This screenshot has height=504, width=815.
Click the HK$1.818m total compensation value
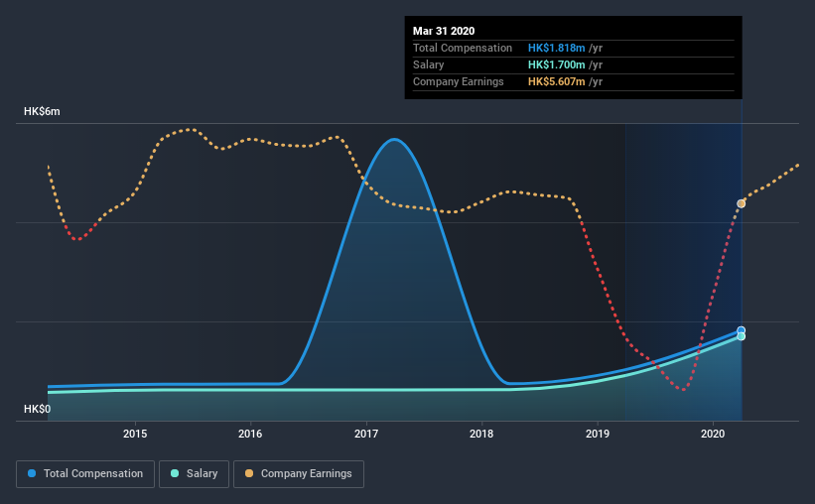coord(557,48)
